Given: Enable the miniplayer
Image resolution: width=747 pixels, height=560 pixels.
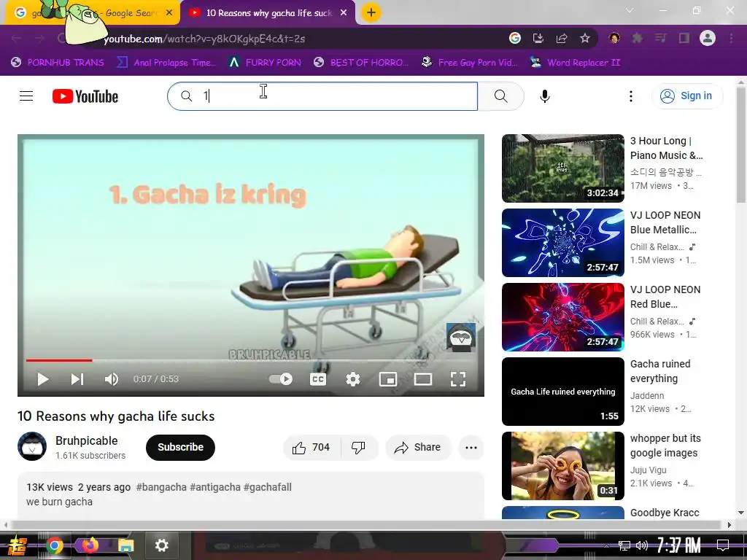Looking at the screenshot, I should coord(388,379).
